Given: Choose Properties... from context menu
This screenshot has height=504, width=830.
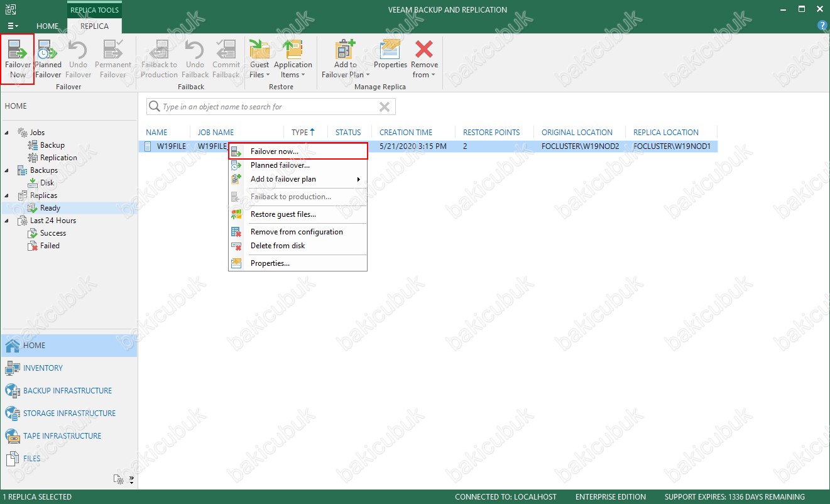Looking at the screenshot, I should point(298,263).
